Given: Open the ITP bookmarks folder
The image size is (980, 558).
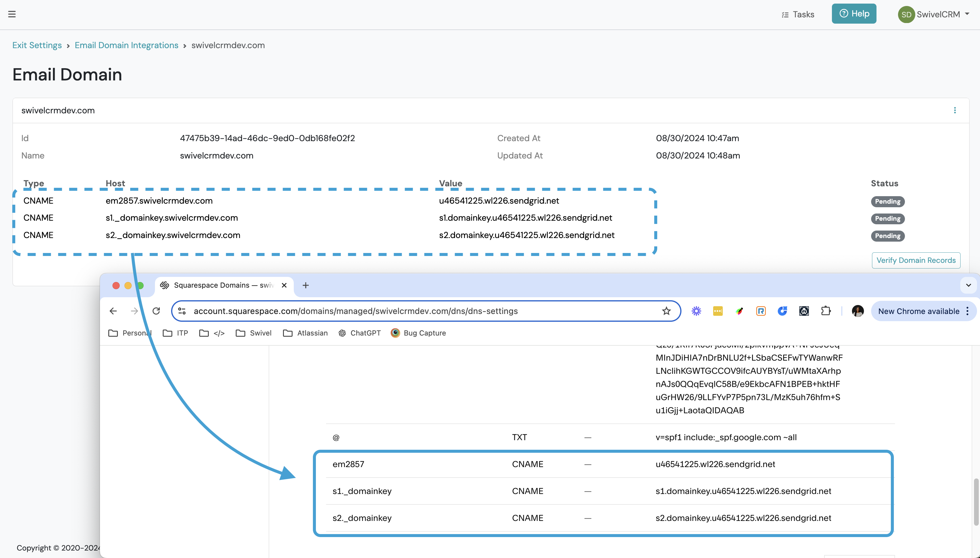Looking at the screenshot, I should (x=176, y=333).
